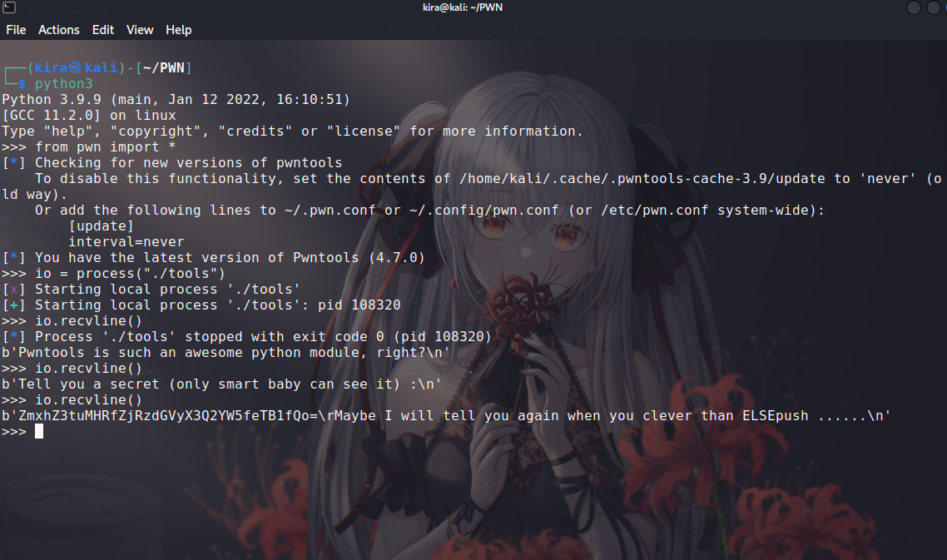Click the "~/PWN" directory in the shell prompt
This screenshot has height=560, width=947.
pyautogui.click(x=164, y=67)
